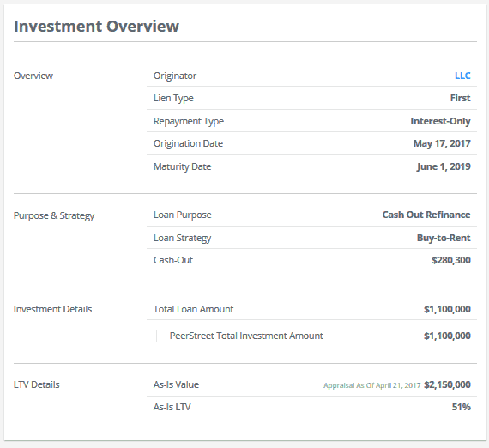Select the Interest-Only value

tap(440, 121)
